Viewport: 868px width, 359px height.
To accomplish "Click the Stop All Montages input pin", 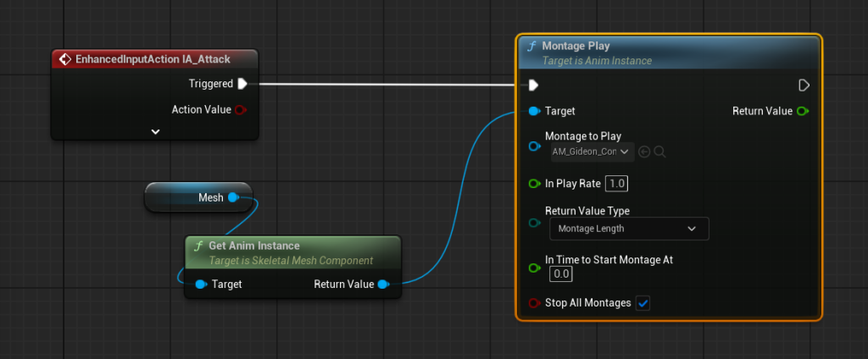I will coord(534,303).
